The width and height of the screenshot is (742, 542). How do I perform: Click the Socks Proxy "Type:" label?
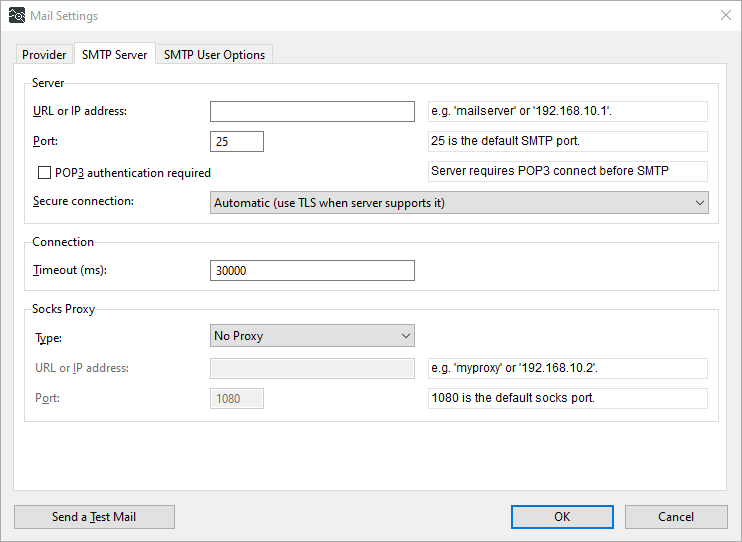[x=48, y=338]
